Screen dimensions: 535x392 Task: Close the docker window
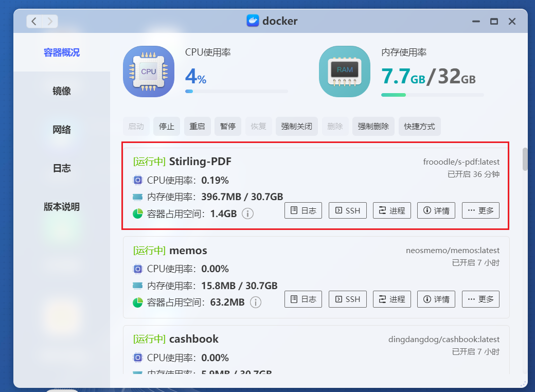click(x=512, y=21)
